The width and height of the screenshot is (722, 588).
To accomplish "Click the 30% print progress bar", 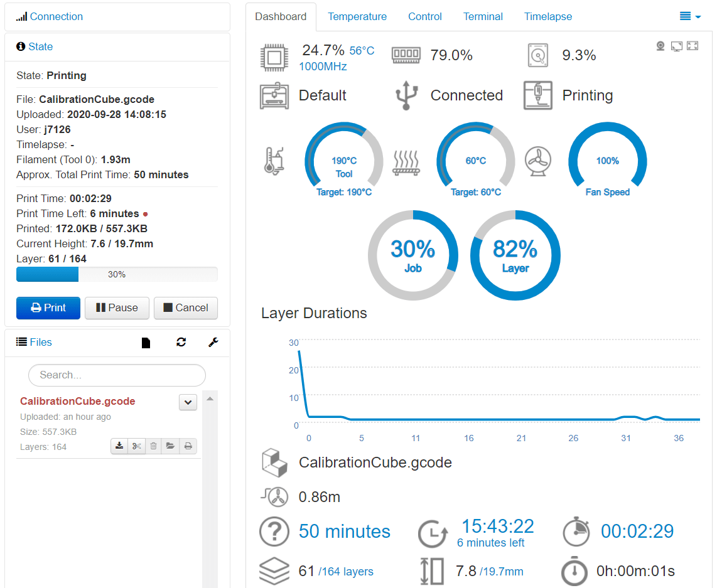I will 117,274.
